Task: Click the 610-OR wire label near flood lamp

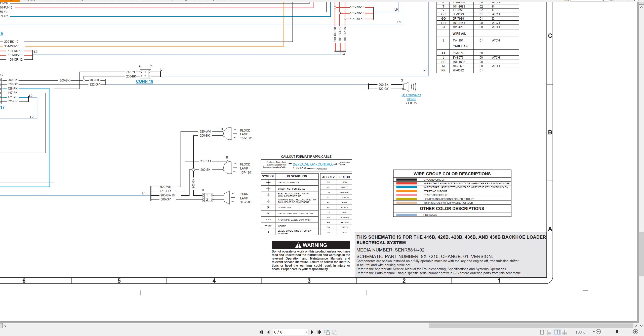Action: (x=206, y=161)
